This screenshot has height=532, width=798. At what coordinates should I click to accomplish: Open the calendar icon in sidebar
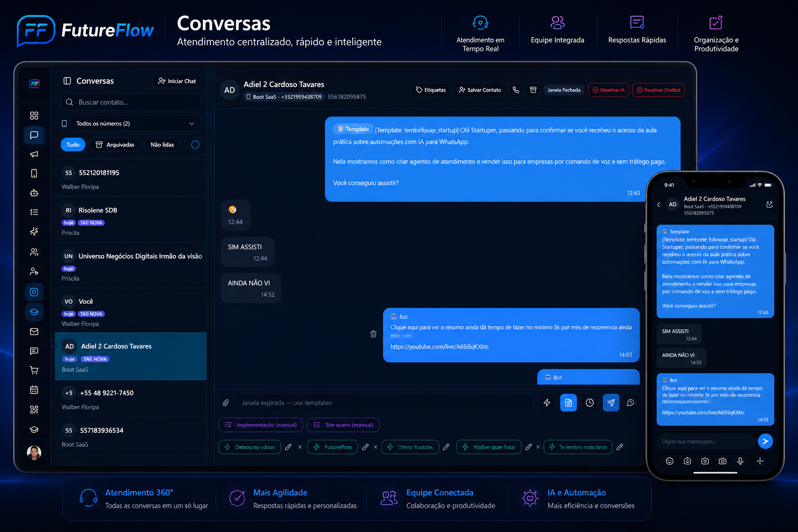pyautogui.click(x=34, y=390)
